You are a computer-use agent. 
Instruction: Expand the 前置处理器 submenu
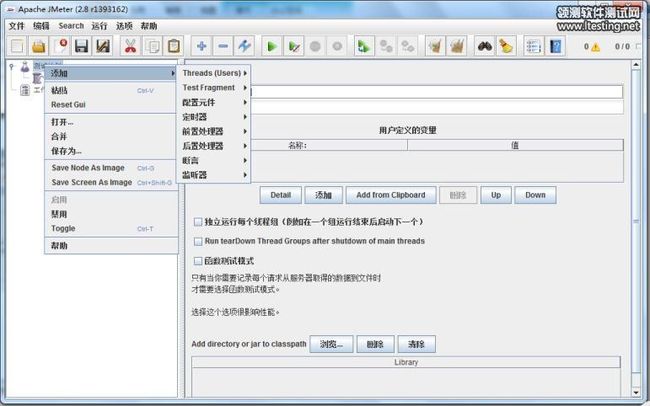coord(214,131)
